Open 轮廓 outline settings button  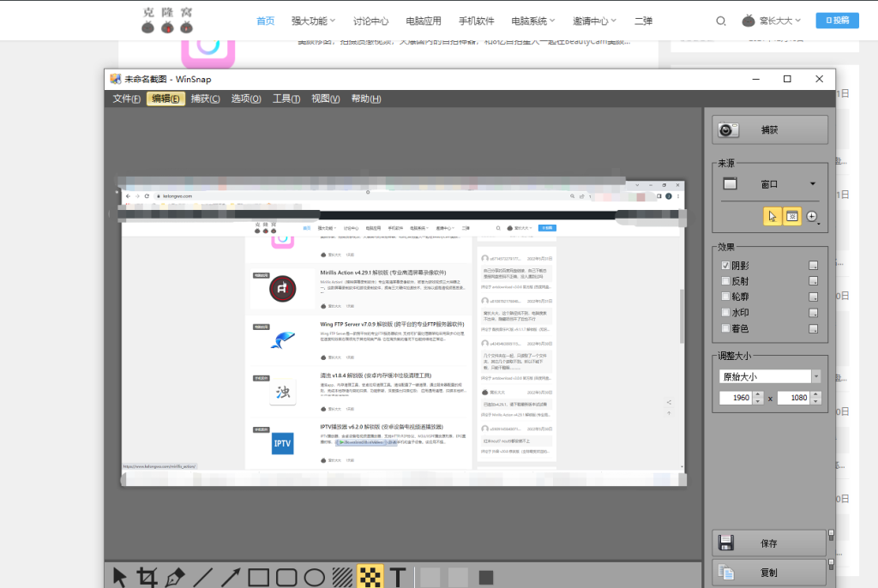coord(813,297)
